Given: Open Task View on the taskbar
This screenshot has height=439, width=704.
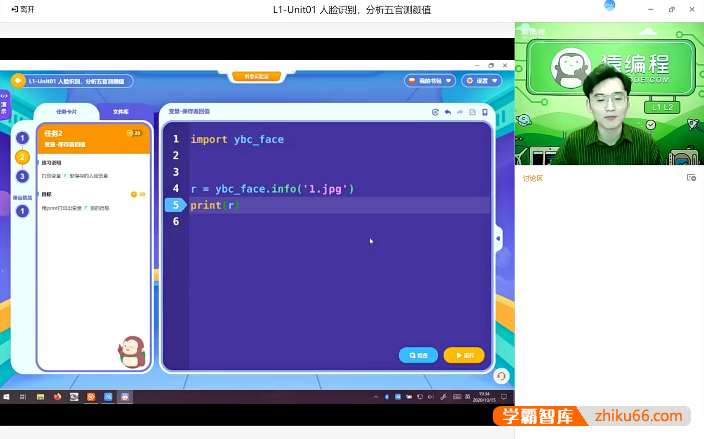Looking at the screenshot, I should pyautogui.click(x=23, y=397).
